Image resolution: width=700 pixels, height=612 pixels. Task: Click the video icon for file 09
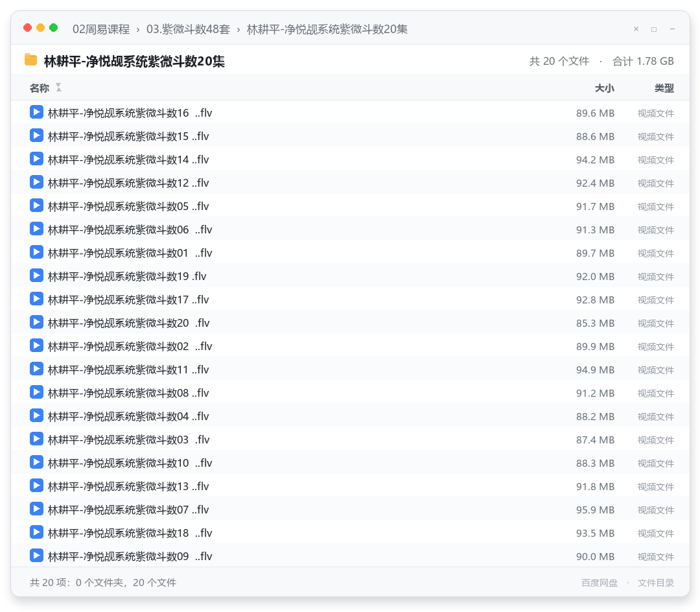(36, 556)
